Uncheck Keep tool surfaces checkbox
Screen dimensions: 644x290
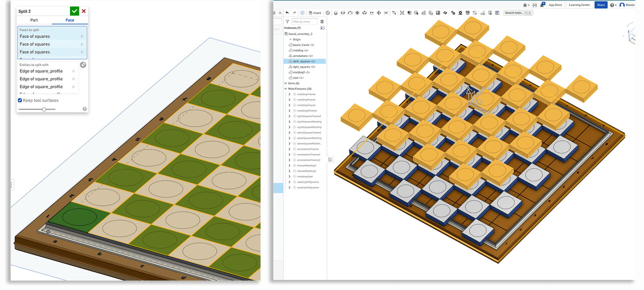(20, 101)
